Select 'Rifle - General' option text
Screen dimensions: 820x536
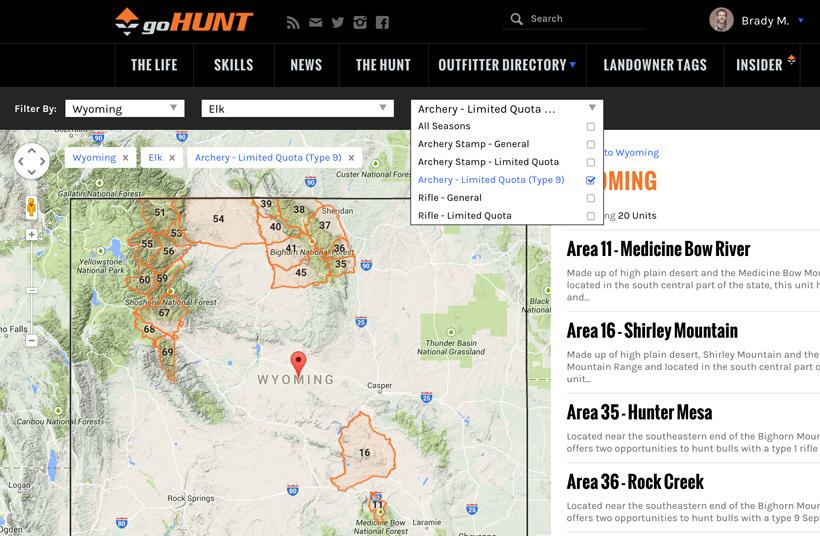click(450, 198)
